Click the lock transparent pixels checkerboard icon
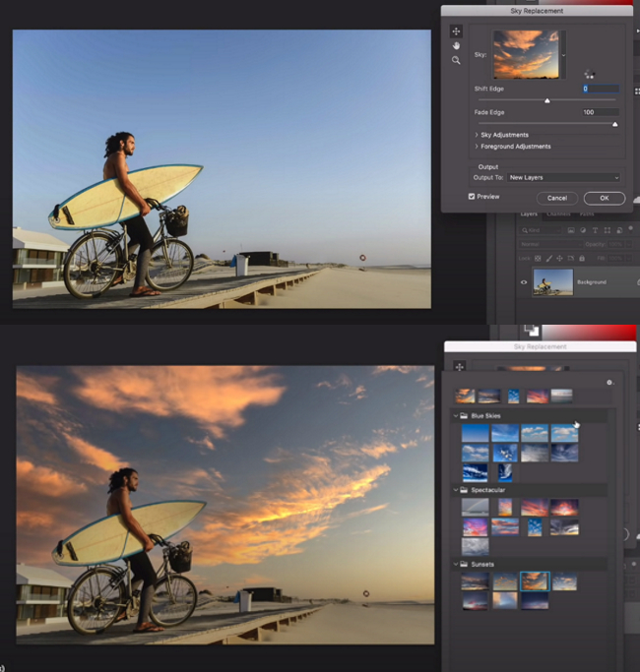 tap(538, 259)
